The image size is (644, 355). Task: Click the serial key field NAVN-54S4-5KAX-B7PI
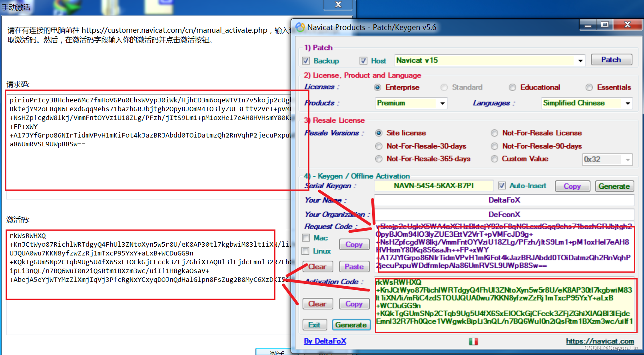tap(433, 185)
